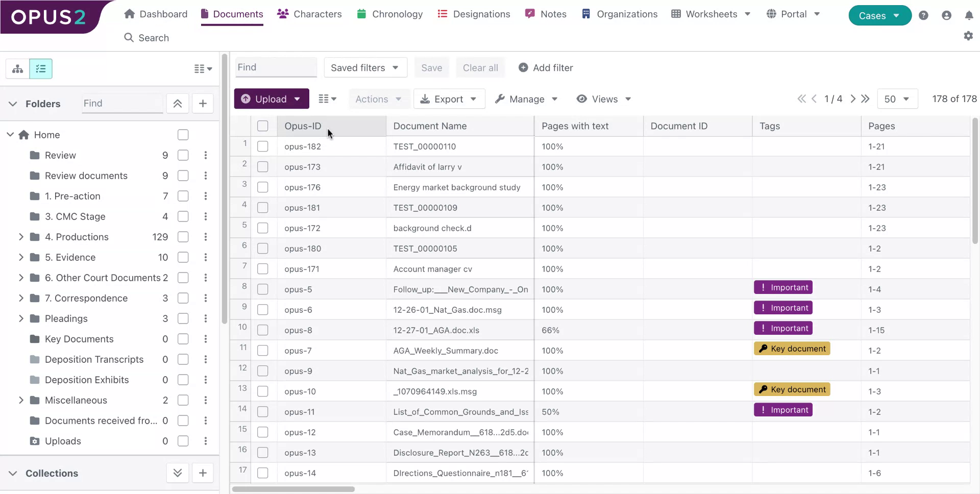The image size is (980, 494).
Task: Expand the 4. Productions folder
Action: [x=21, y=237]
